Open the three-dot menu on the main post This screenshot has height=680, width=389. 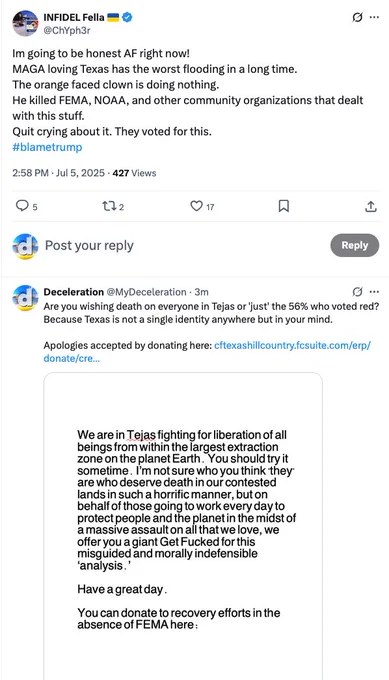[374, 17]
